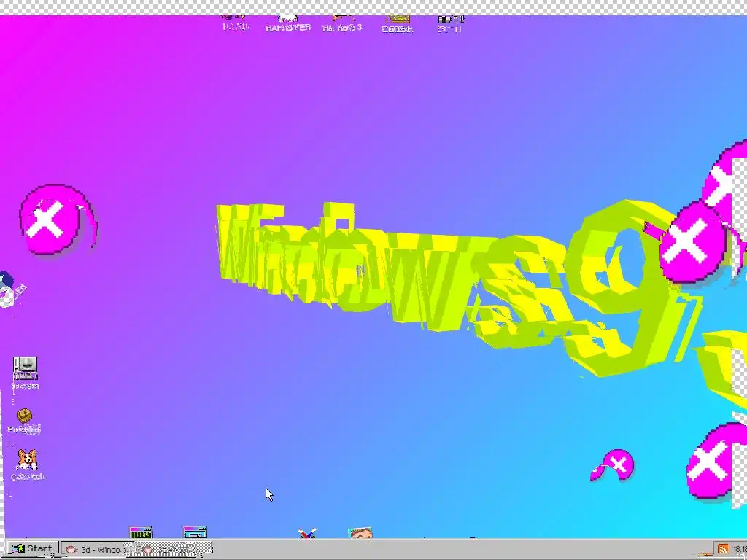Click the pink X ball beside the yellow 9
This screenshot has height=560, width=747.
pos(692,242)
